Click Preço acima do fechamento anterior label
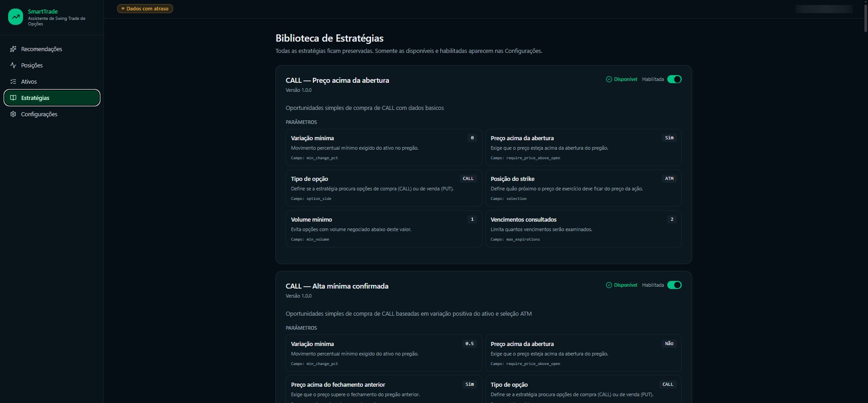The width and height of the screenshot is (868, 403). (x=338, y=385)
